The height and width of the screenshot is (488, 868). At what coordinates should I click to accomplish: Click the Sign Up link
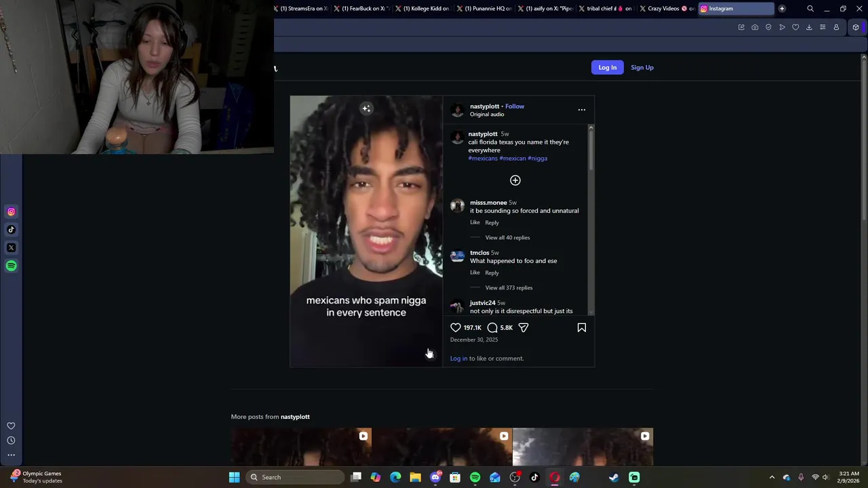642,67
